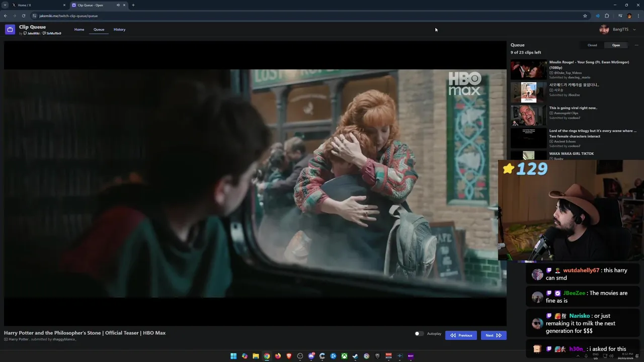Open Epic Games launcher from the taskbar
This screenshot has width=644, height=362.
click(x=377, y=356)
